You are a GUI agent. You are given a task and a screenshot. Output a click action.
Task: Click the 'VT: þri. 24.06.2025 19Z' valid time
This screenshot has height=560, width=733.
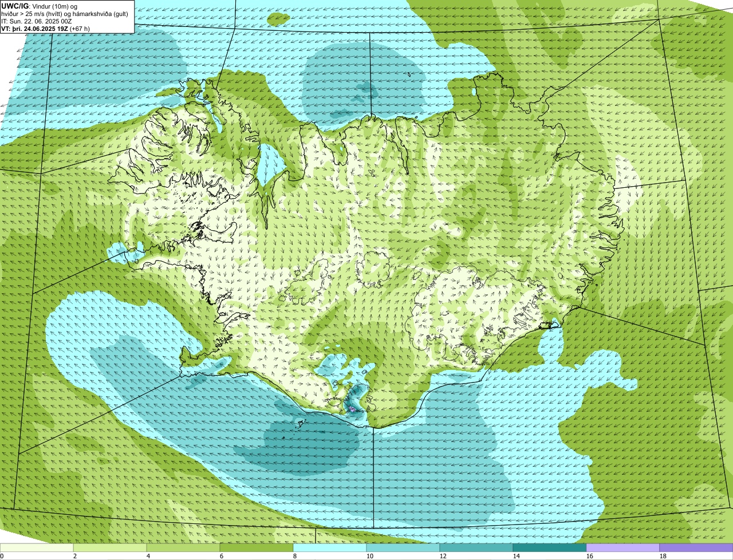pos(34,28)
